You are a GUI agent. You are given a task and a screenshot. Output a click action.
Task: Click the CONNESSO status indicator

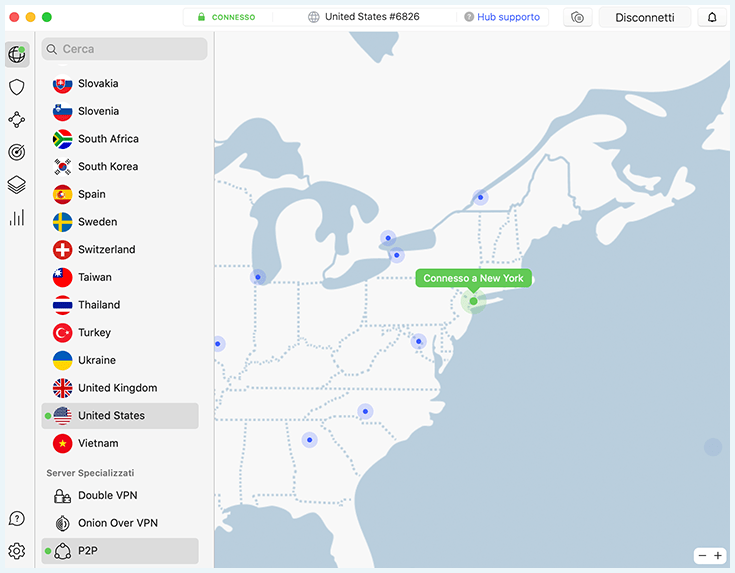(x=227, y=17)
